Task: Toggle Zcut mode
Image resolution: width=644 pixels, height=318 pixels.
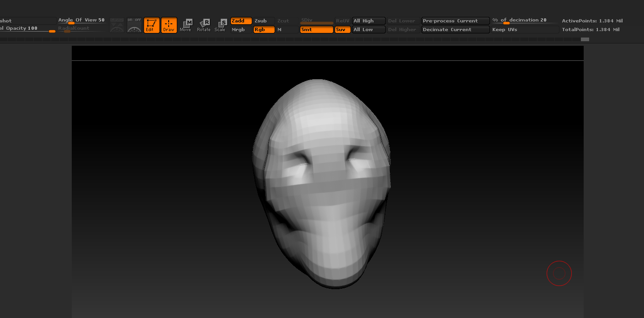Action: [x=287, y=21]
